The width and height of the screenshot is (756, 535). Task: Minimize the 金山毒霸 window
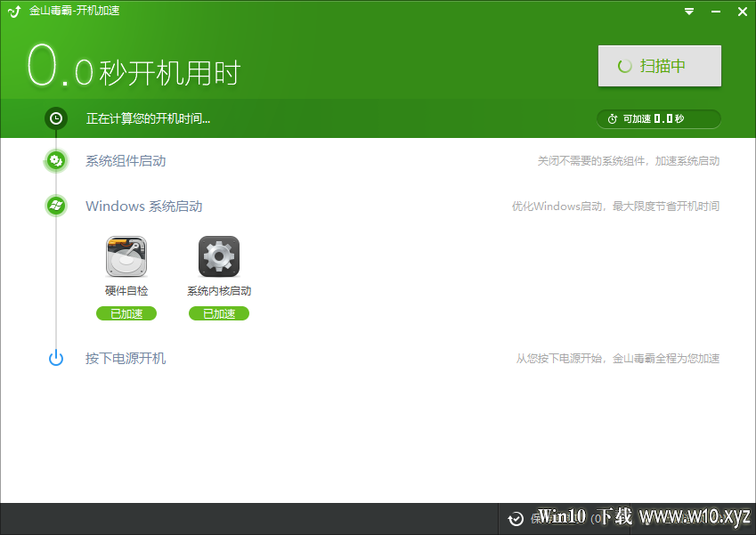[716, 12]
